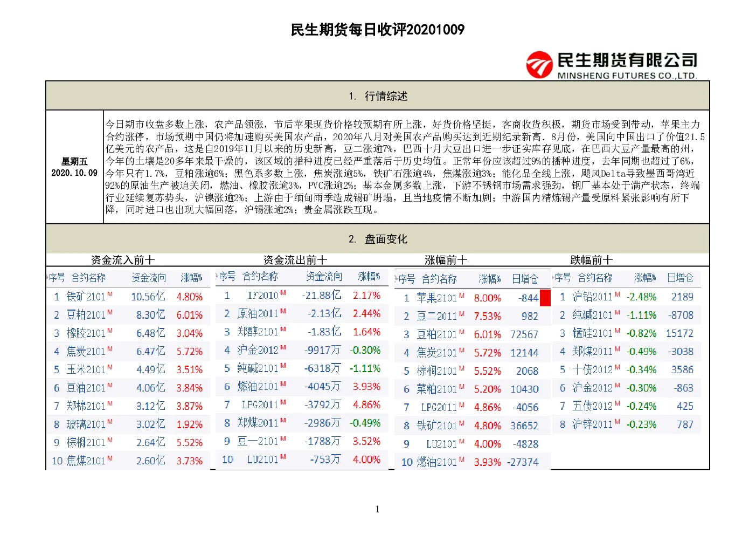Select section heading 1. 行情综述

378,96
